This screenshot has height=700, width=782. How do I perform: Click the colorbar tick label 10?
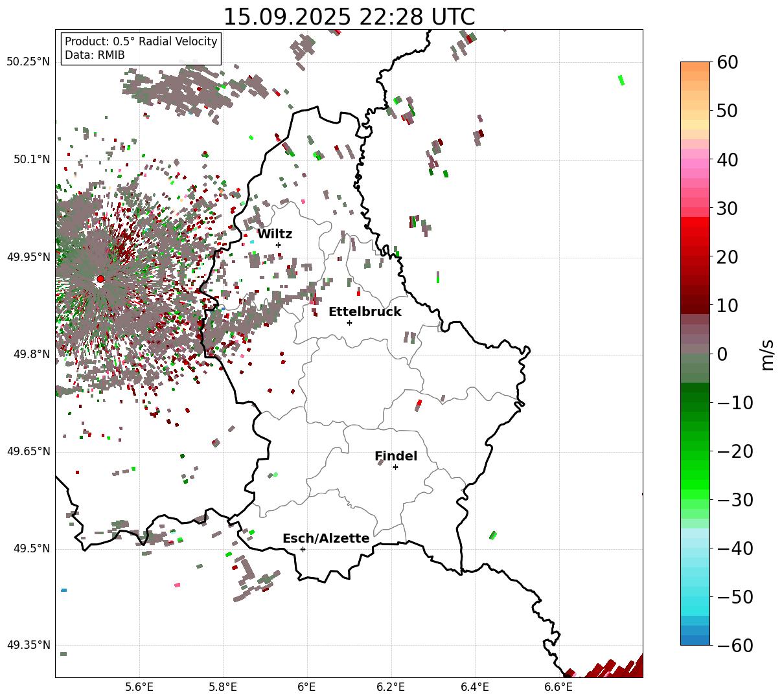click(x=727, y=306)
